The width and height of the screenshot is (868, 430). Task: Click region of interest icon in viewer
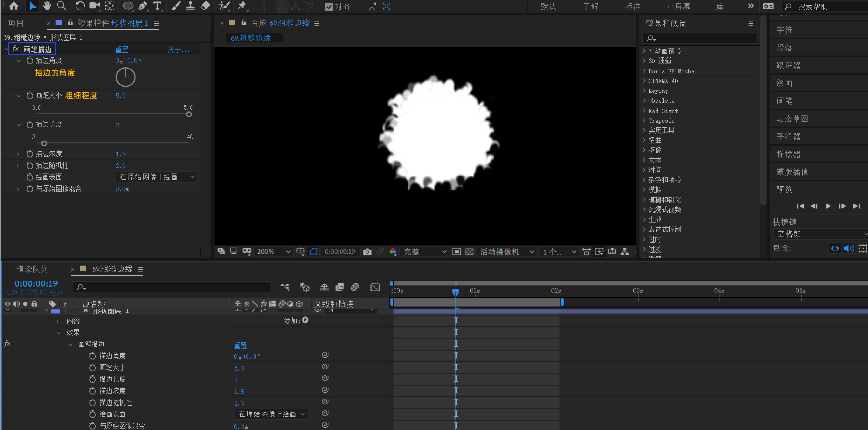456,251
